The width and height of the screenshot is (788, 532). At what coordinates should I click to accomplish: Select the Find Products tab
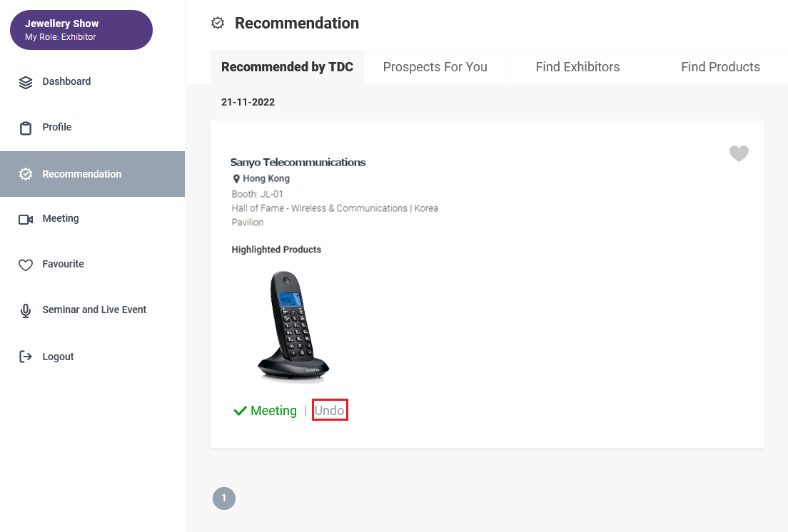[x=720, y=67]
